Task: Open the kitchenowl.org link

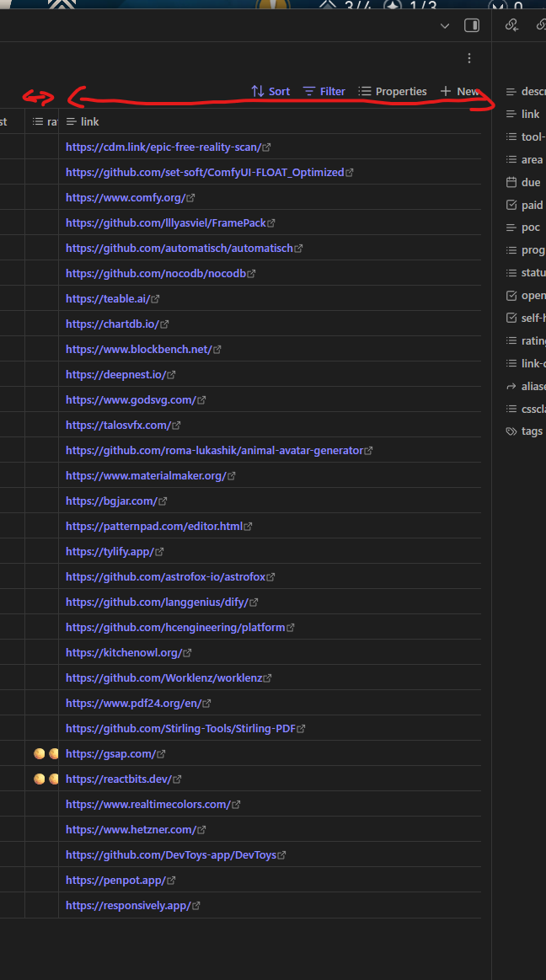Action: (124, 652)
